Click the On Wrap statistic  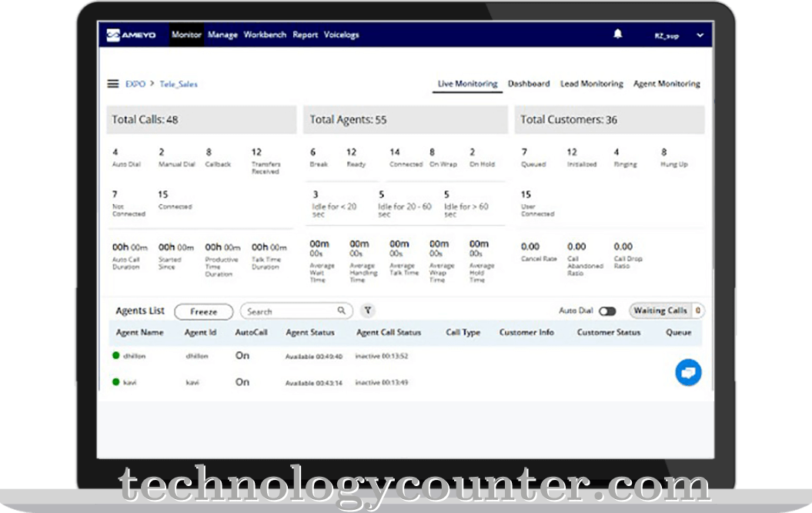click(443, 158)
